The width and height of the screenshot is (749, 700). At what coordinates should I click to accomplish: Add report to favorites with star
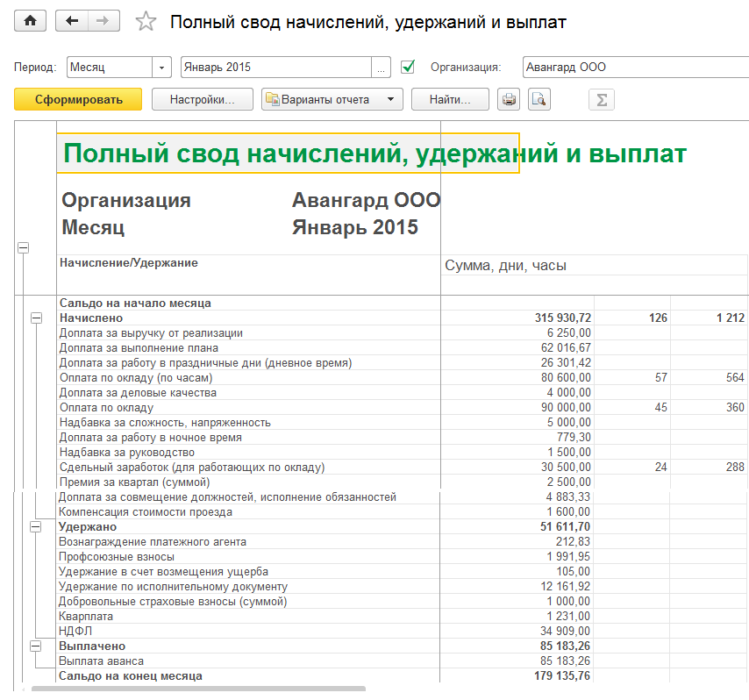(x=146, y=22)
